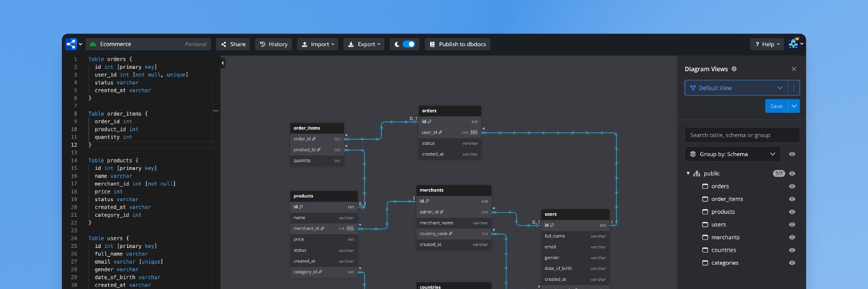
Task: Click the moon icon beside toggle
Action: pyautogui.click(x=397, y=44)
